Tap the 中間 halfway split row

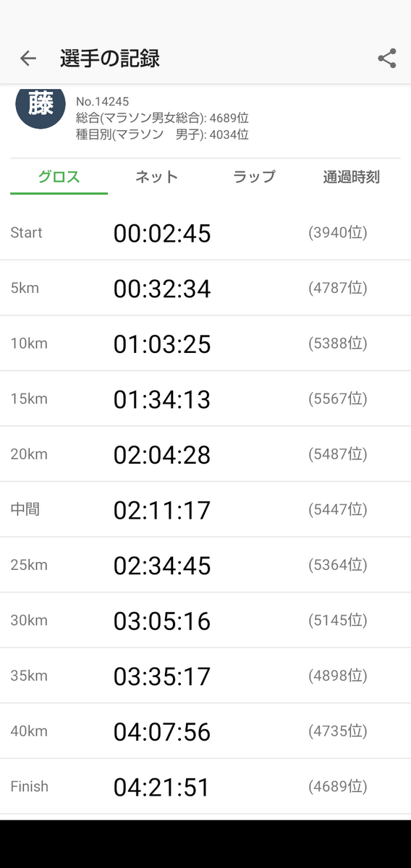(x=205, y=509)
